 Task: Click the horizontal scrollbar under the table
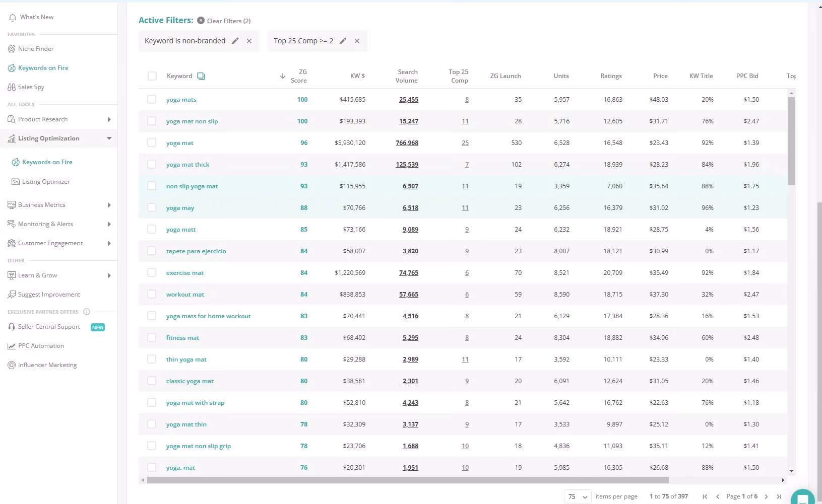coord(408,480)
